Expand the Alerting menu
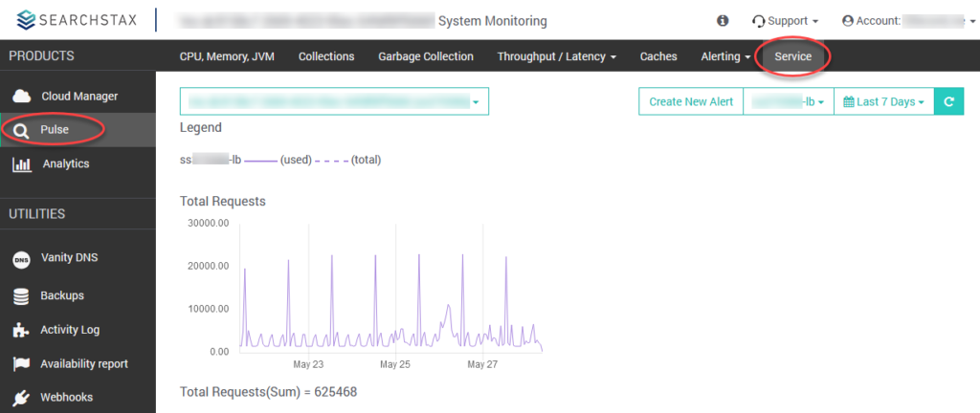 pos(725,56)
